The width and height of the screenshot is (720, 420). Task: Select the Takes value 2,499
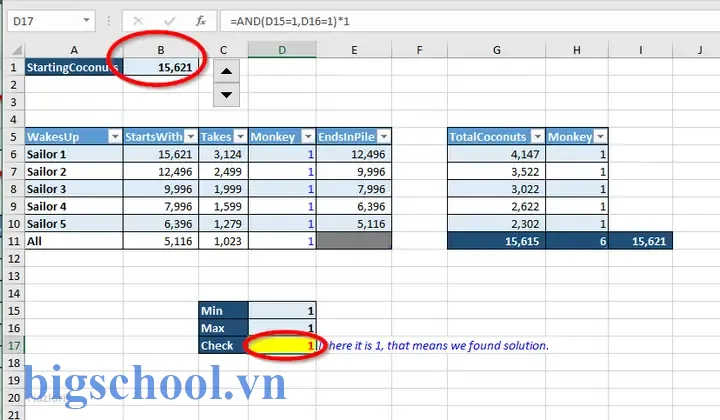(223, 172)
